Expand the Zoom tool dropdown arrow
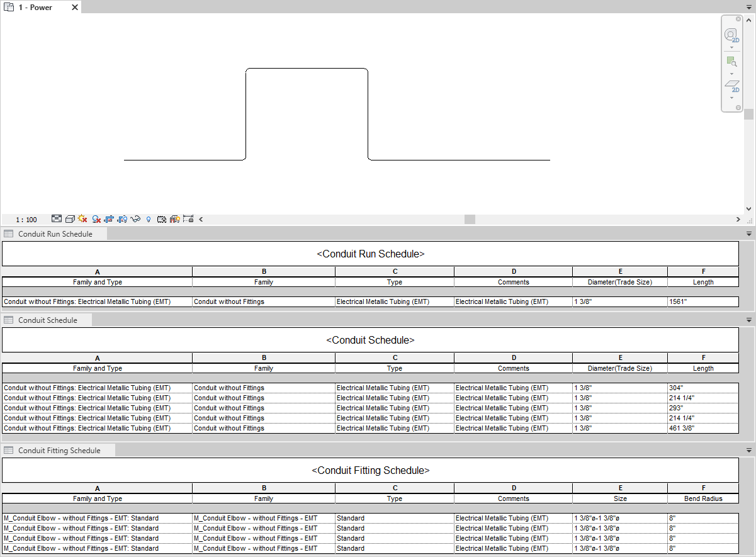 point(731,74)
